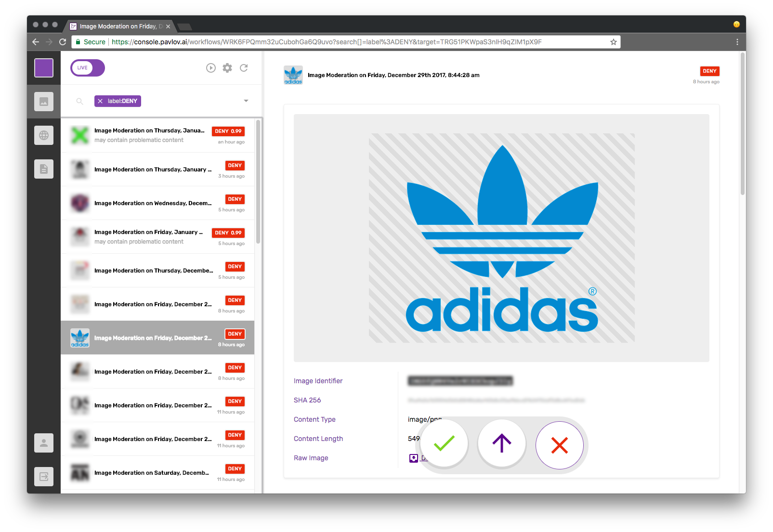
Task: Click the SHA 256 label
Action: click(307, 400)
